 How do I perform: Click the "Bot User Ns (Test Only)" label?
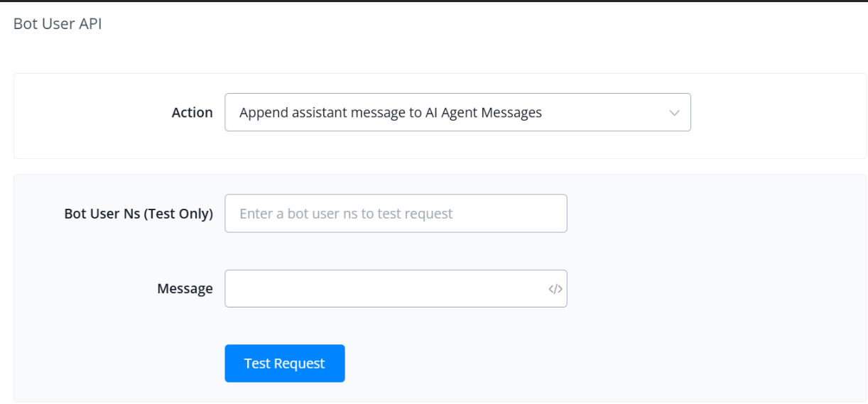[139, 214]
